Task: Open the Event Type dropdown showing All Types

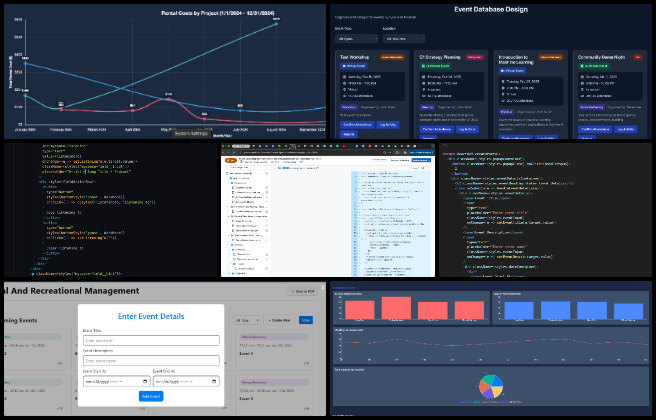Action: 356,38
